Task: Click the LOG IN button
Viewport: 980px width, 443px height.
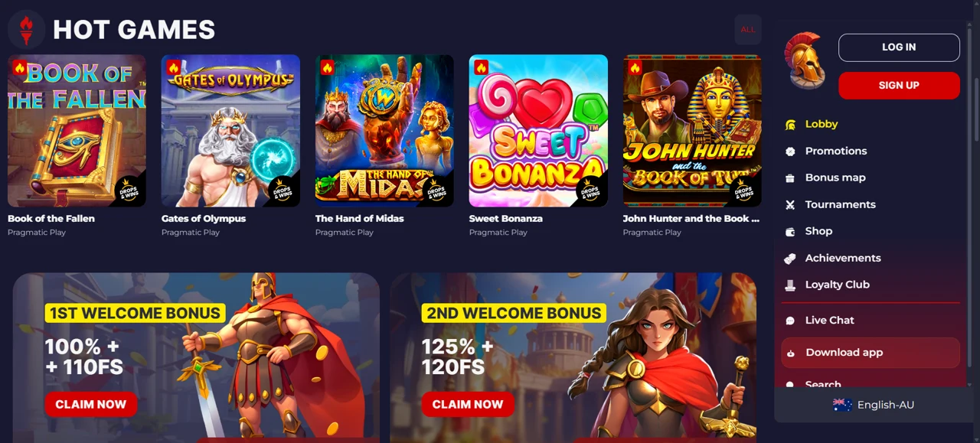Action: point(899,47)
